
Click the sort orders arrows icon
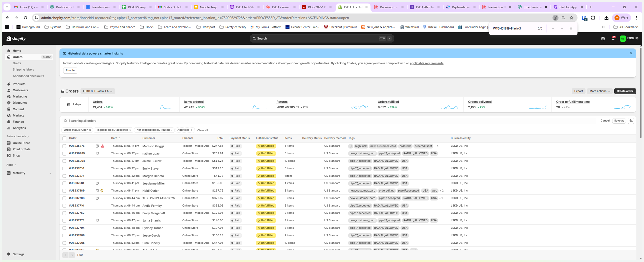(x=631, y=121)
